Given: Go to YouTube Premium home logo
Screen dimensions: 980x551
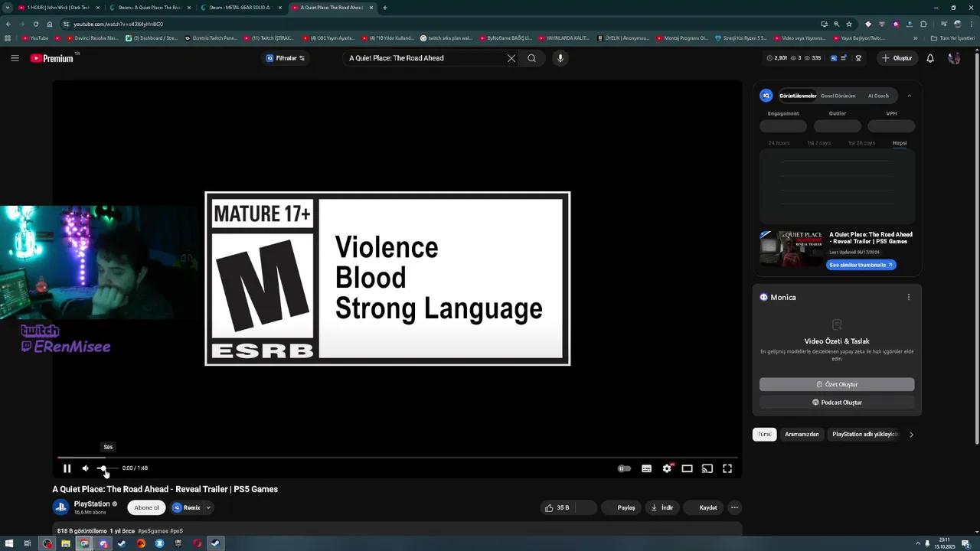Looking at the screenshot, I should tap(51, 58).
